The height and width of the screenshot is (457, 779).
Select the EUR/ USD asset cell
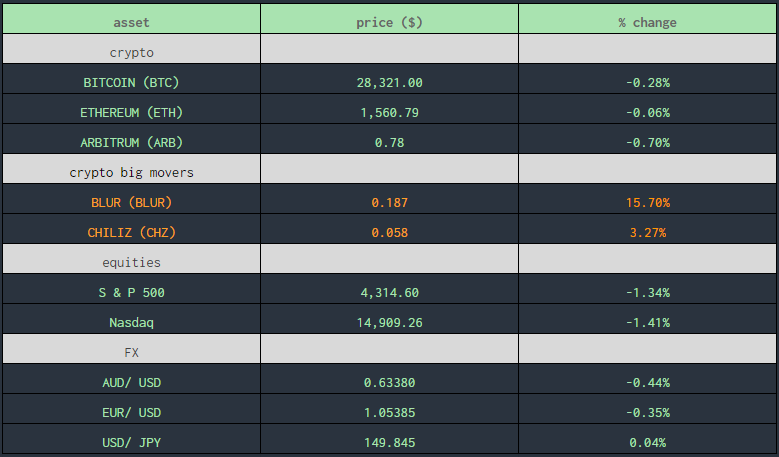pyautogui.click(x=132, y=408)
